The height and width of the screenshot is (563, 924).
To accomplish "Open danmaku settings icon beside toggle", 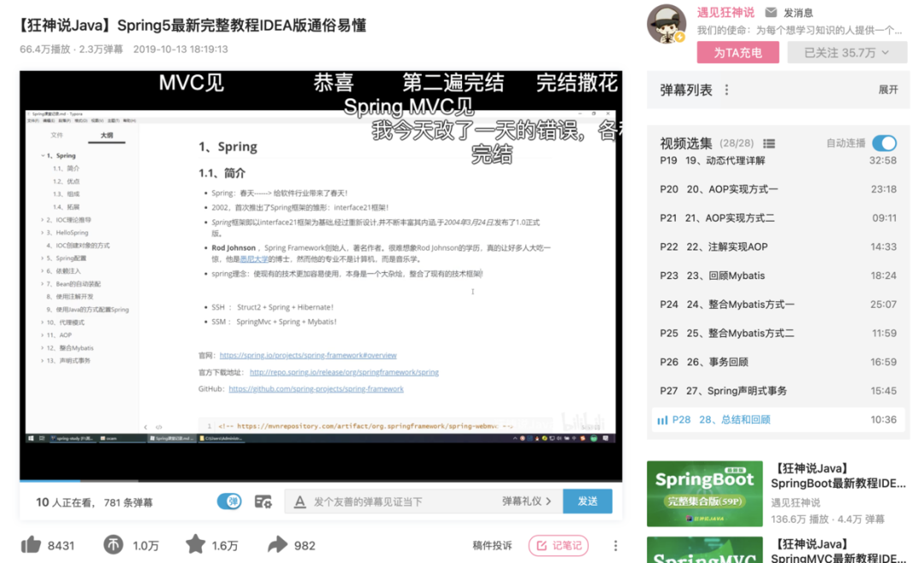I will [263, 501].
